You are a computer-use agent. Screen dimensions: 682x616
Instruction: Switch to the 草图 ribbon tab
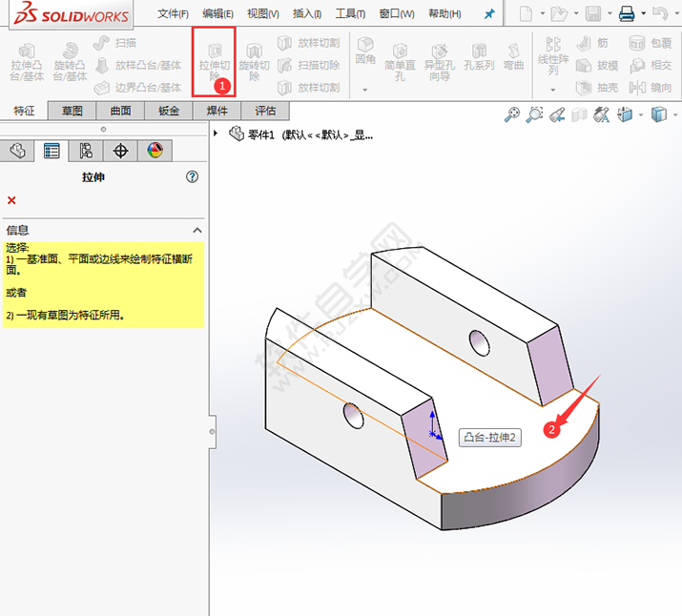(72, 111)
